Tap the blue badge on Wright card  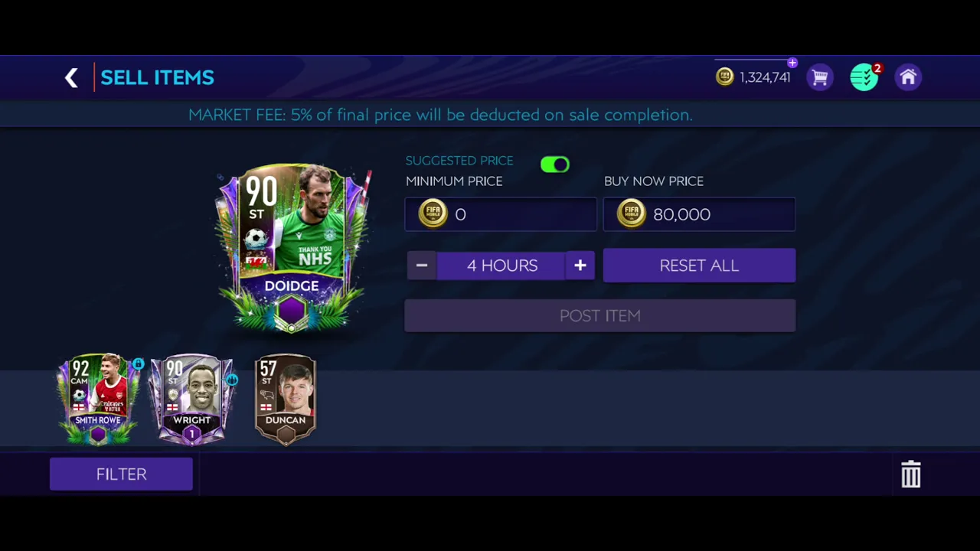tap(232, 380)
